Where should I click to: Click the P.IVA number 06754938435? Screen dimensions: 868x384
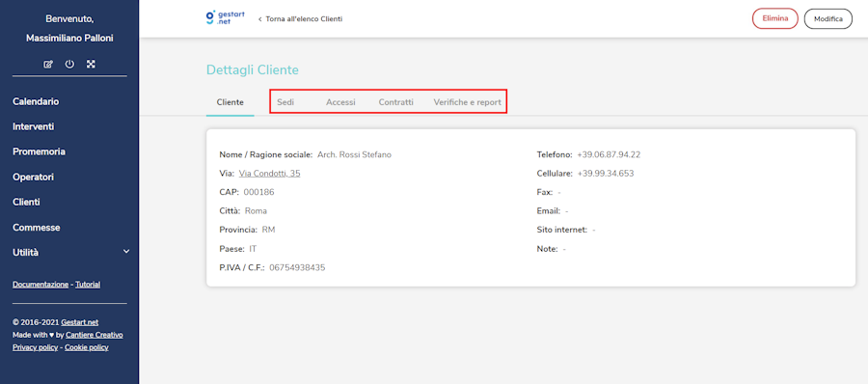[297, 267]
